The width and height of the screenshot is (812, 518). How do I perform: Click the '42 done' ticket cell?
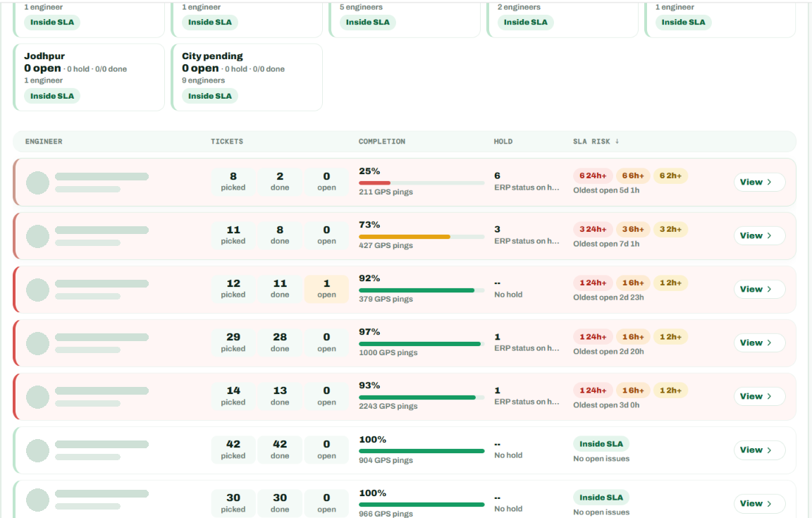(280, 449)
